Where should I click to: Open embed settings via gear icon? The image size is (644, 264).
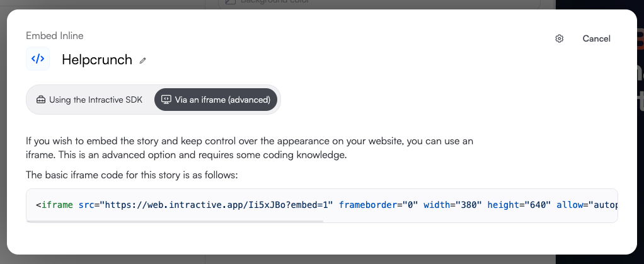559,38
